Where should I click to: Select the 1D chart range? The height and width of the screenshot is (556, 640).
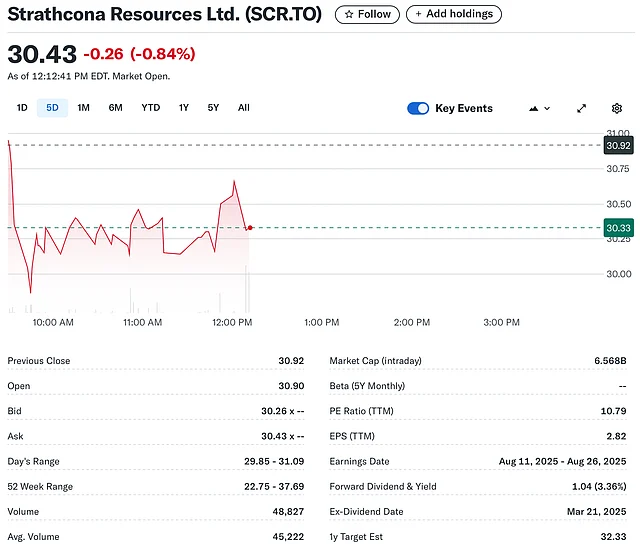(22, 108)
